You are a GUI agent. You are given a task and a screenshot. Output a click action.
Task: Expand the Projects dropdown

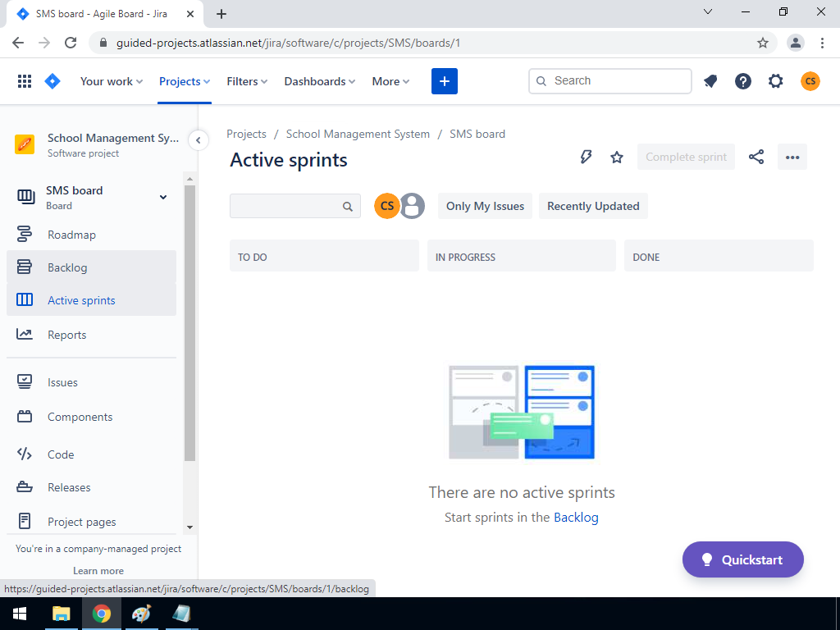tap(185, 81)
